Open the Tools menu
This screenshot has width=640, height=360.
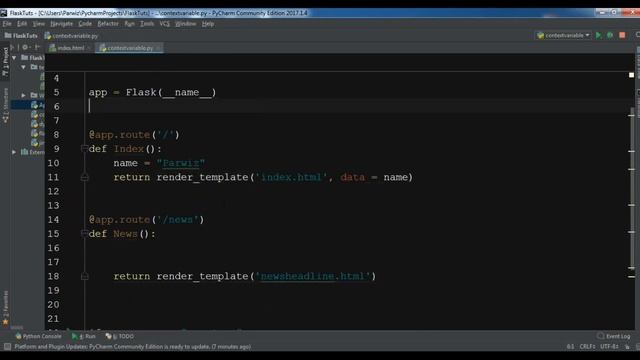pyautogui.click(x=147, y=24)
